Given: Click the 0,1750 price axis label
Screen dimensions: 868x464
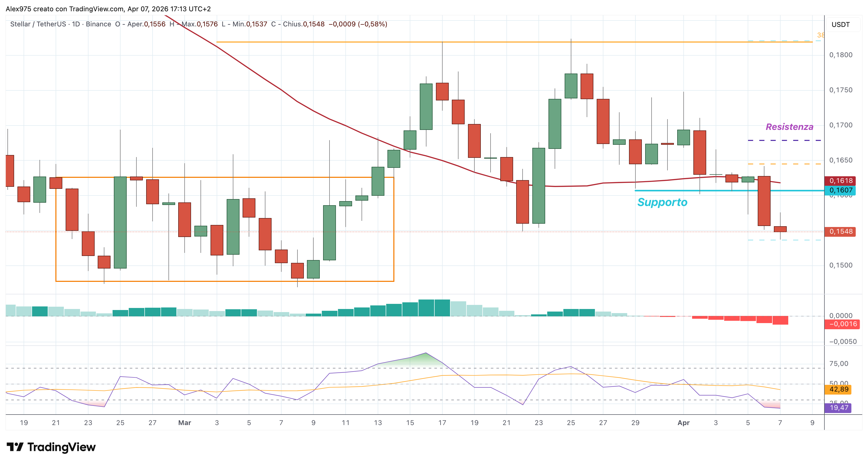Looking at the screenshot, I should 841,90.
